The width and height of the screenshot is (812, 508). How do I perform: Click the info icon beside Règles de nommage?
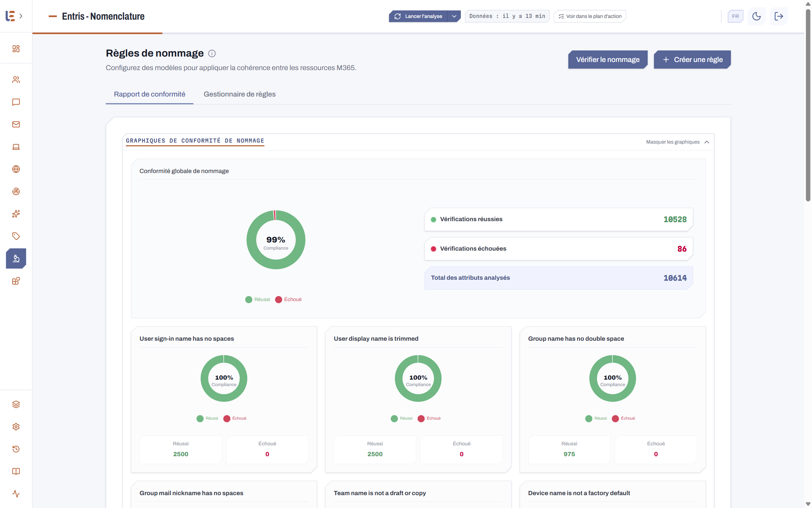[212, 54]
